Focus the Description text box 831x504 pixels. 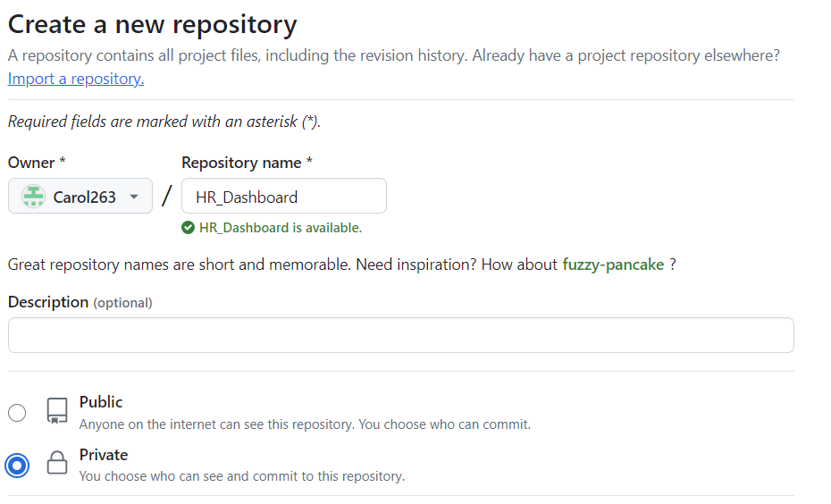click(400, 335)
